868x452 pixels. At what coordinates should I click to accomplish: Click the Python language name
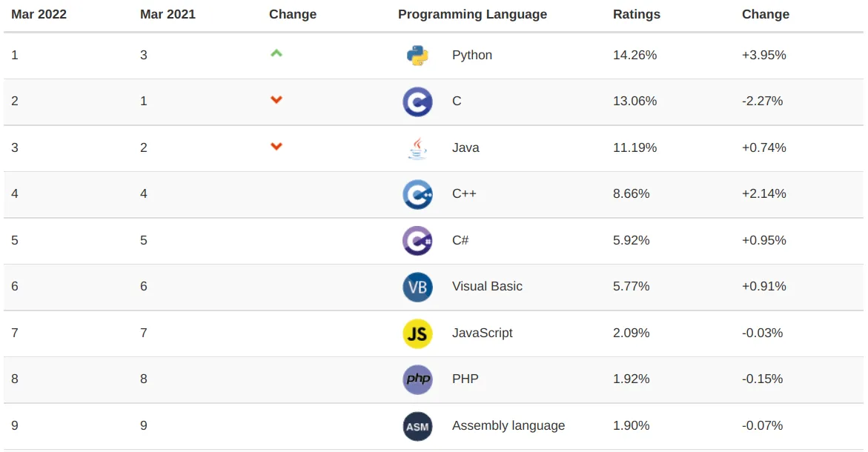pyautogui.click(x=471, y=55)
